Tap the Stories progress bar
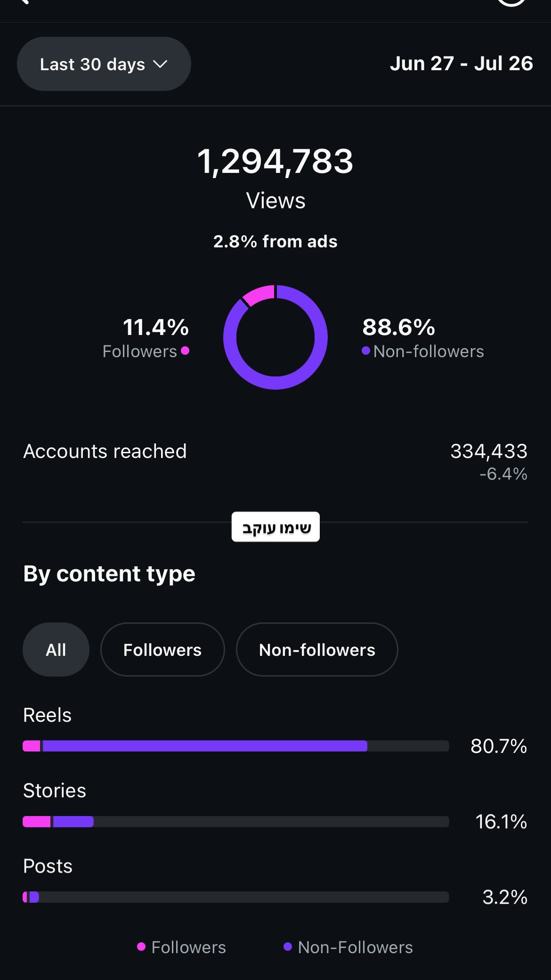This screenshot has width=551, height=980. coord(235,822)
